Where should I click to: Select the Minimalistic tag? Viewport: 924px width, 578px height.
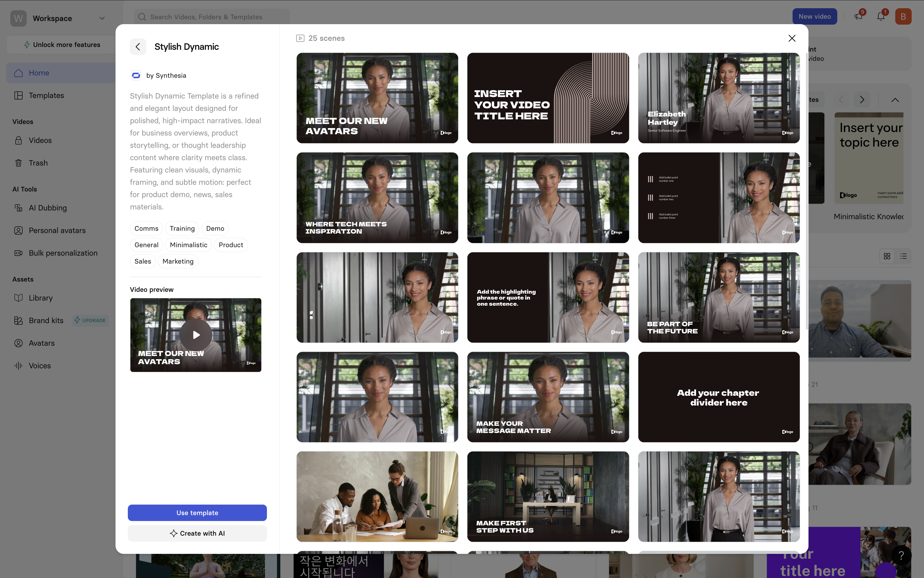[188, 245]
